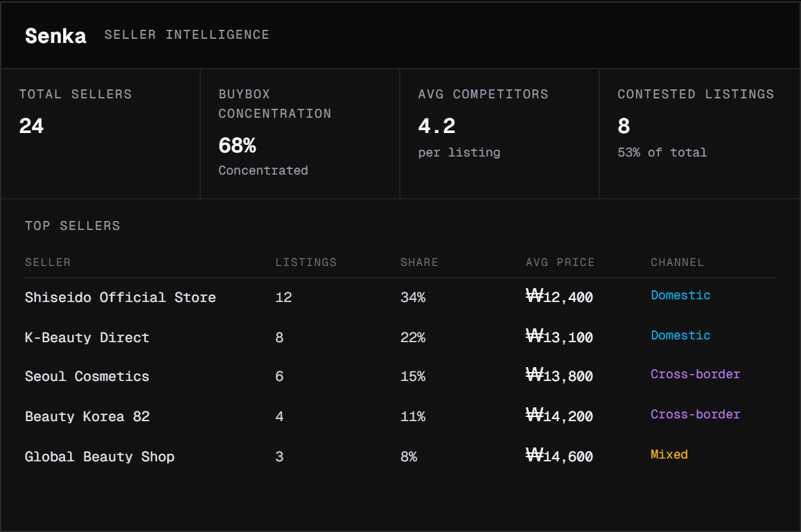The height and width of the screenshot is (532, 801).
Task: Select the Total Sellers value 24
Action: click(31, 125)
